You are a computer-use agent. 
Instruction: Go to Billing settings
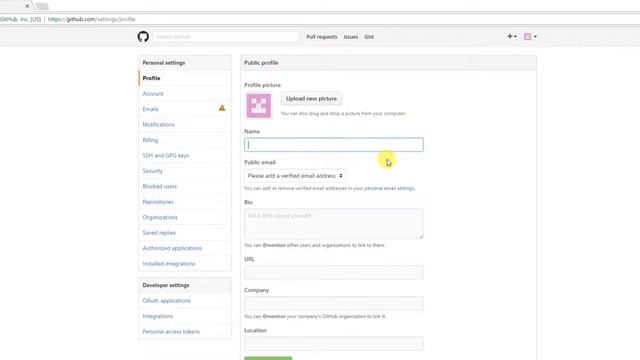point(185,140)
